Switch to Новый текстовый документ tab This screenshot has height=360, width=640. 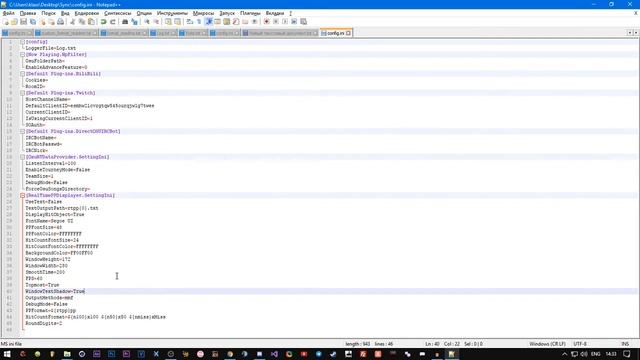click(280, 33)
